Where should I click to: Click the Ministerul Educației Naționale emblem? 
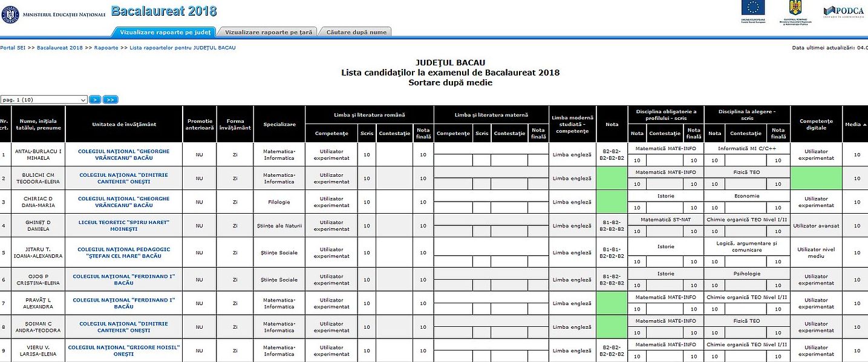(10, 12)
